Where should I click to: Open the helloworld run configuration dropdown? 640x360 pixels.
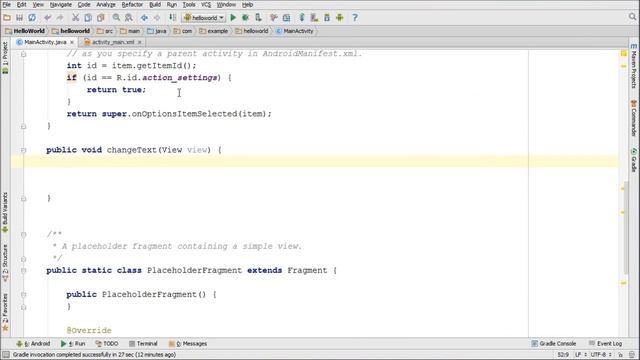coord(204,18)
